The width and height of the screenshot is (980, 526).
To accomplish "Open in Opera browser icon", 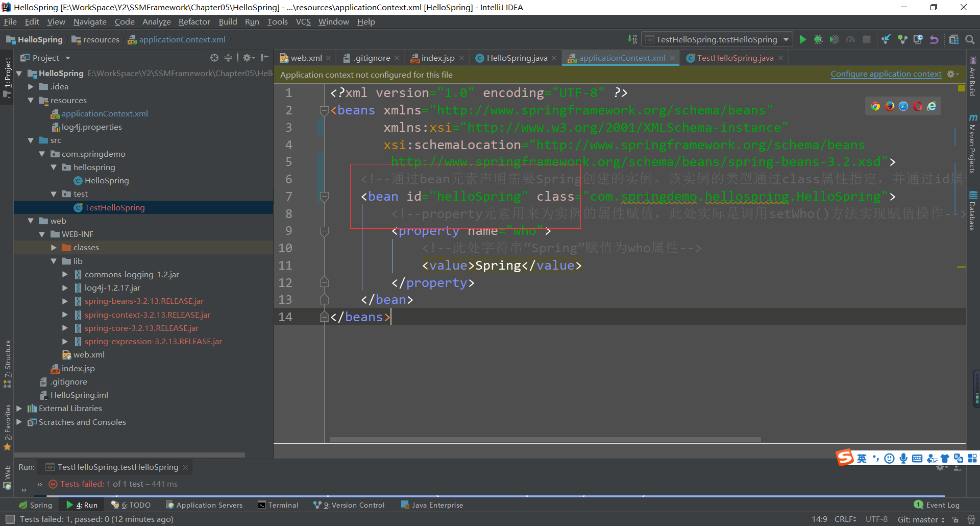I will [x=918, y=106].
